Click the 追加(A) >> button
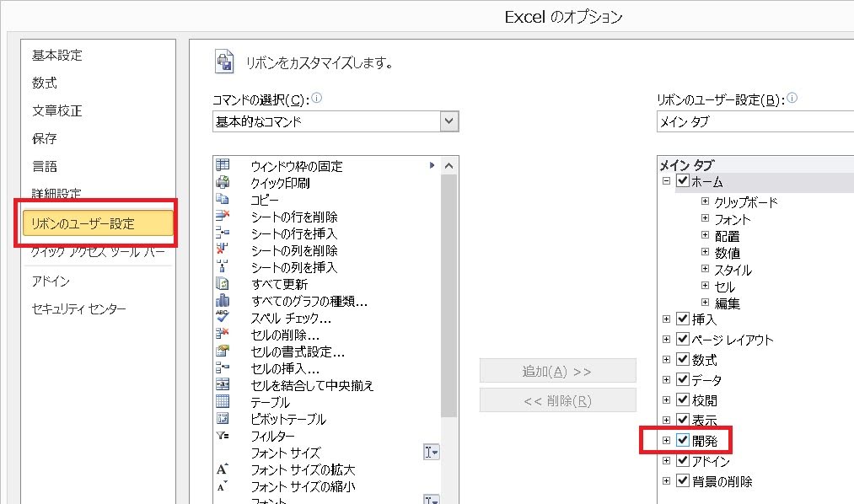This screenshot has width=854, height=504. 558,371
